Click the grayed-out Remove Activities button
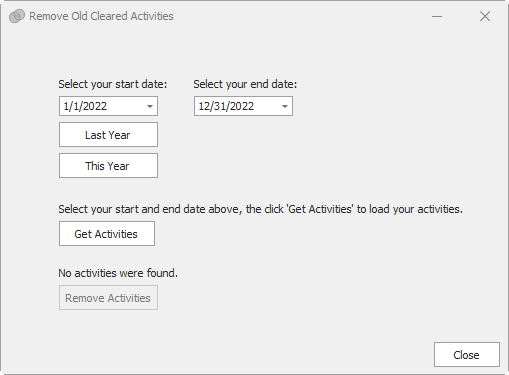This screenshot has width=509, height=375. 108,298
